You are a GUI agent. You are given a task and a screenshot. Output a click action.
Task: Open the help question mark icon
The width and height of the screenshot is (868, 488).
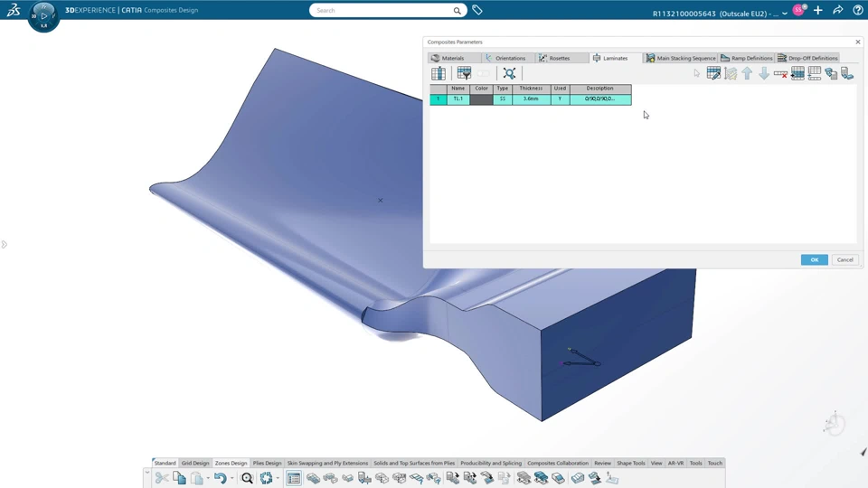[x=857, y=10]
